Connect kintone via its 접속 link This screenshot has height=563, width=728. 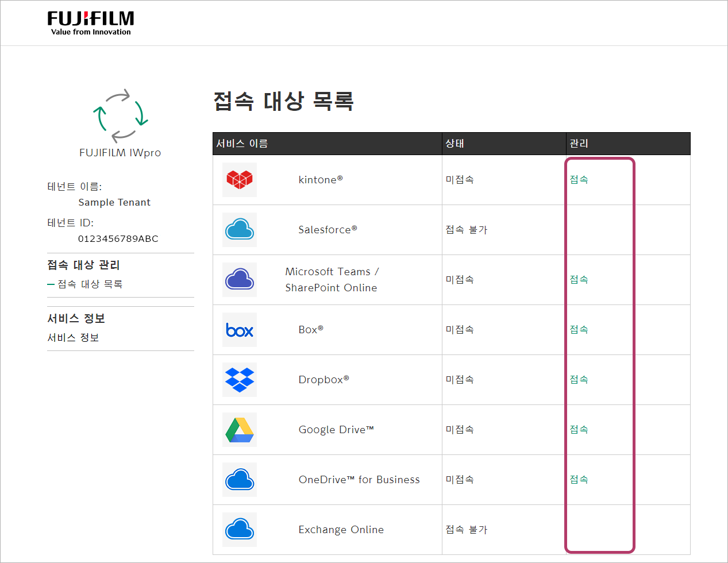(579, 180)
